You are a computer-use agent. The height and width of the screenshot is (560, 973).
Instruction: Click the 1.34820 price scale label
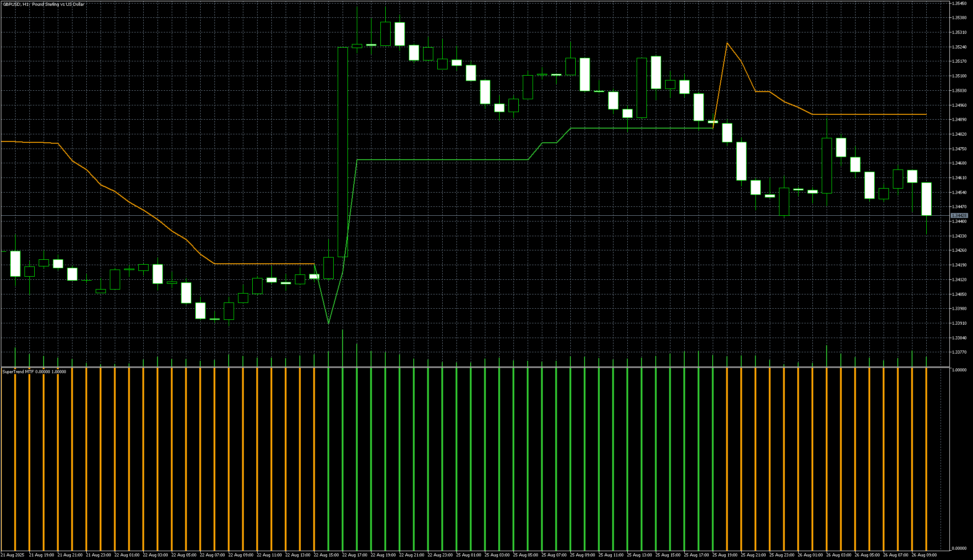(959, 134)
